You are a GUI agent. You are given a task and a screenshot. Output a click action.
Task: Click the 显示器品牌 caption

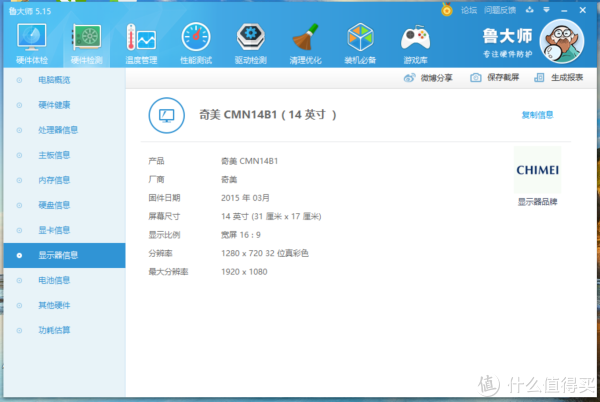pyautogui.click(x=537, y=202)
